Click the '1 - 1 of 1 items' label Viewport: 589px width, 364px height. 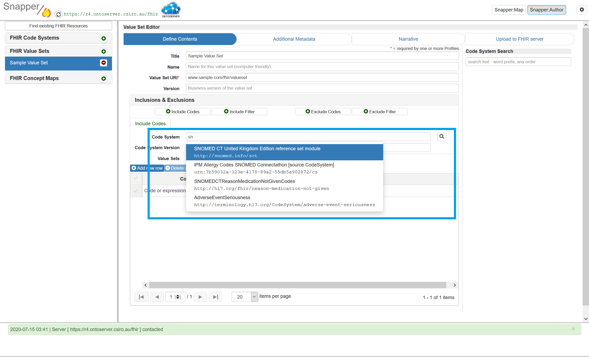click(x=438, y=298)
